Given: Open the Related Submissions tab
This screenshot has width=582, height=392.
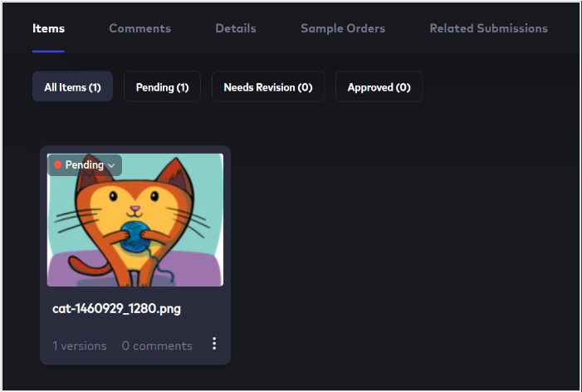Looking at the screenshot, I should point(488,28).
